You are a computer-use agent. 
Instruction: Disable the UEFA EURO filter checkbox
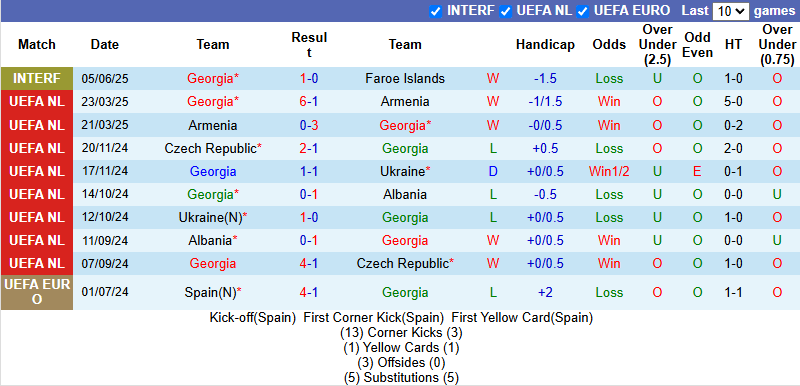coord(583,11)
